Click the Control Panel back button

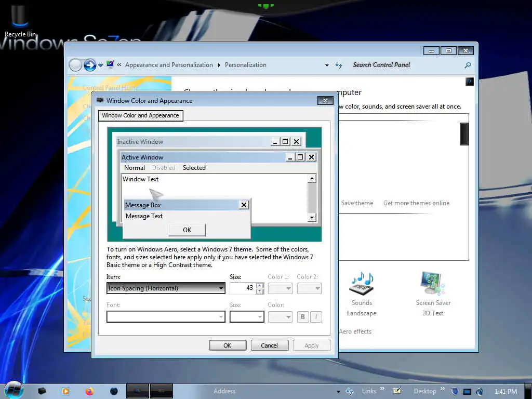(x=75, y=65)
